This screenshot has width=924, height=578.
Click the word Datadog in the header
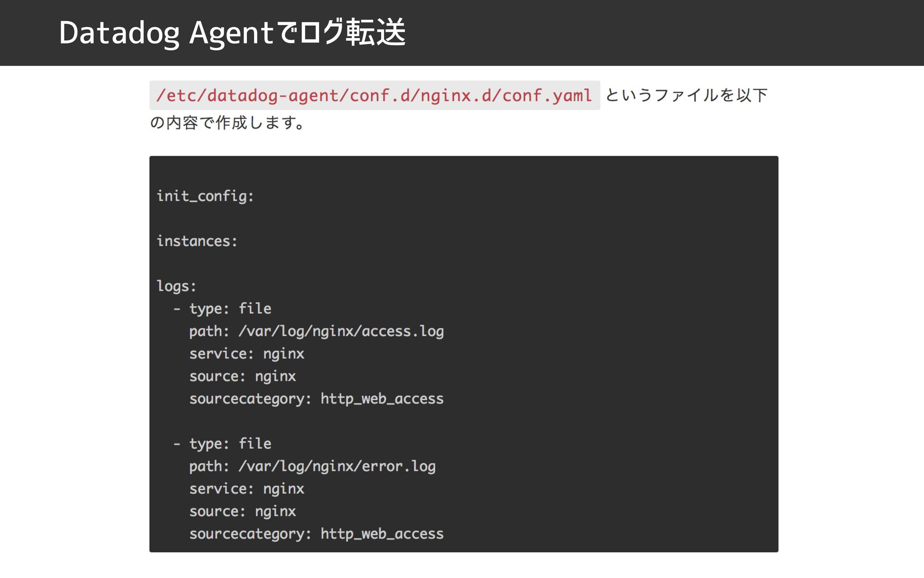119,33
